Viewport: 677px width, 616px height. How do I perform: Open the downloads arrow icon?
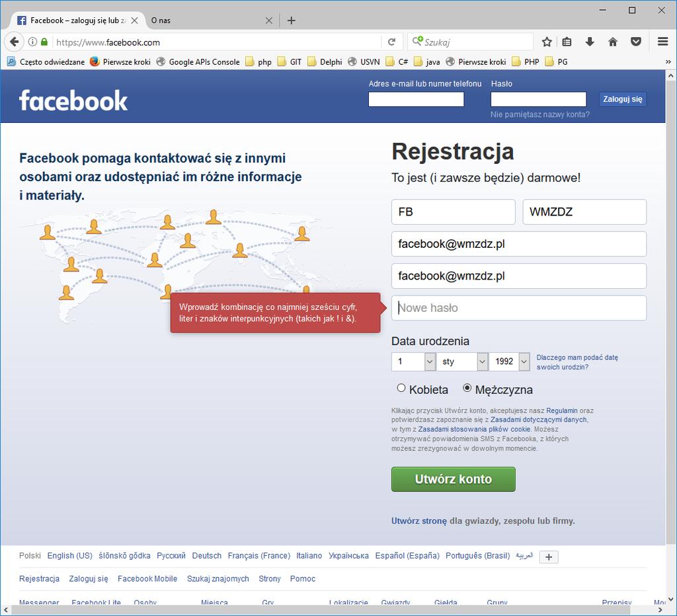click(x=589, y=42)
